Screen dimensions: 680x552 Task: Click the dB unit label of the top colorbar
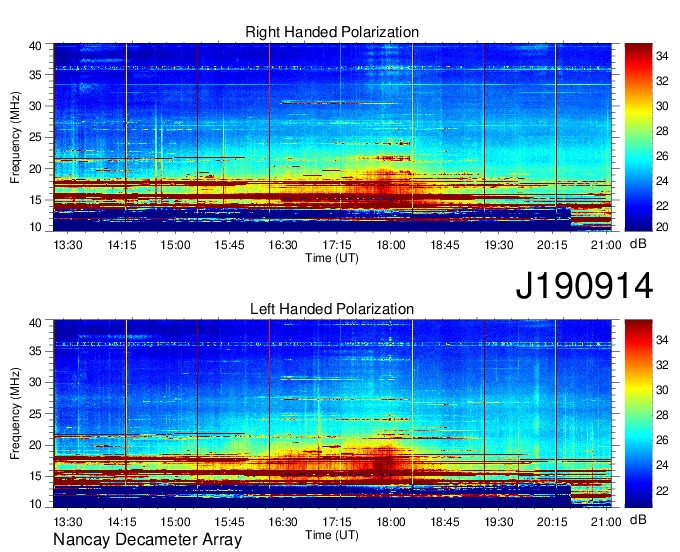tap(638, 244)
